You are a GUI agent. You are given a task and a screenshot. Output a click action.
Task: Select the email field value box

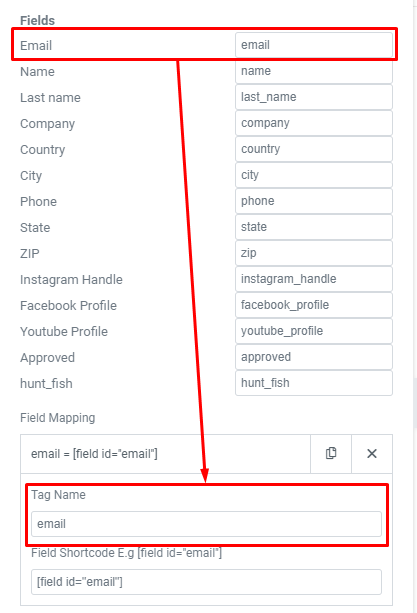(x=314, y=45)
